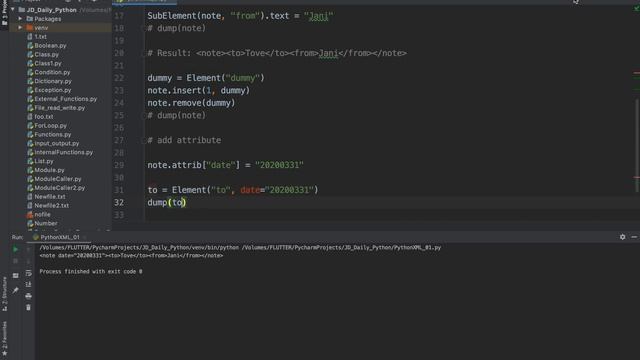Click the code line to = Element("to", ...)
This screenshot has height=360, width=640.
[233, 190]
